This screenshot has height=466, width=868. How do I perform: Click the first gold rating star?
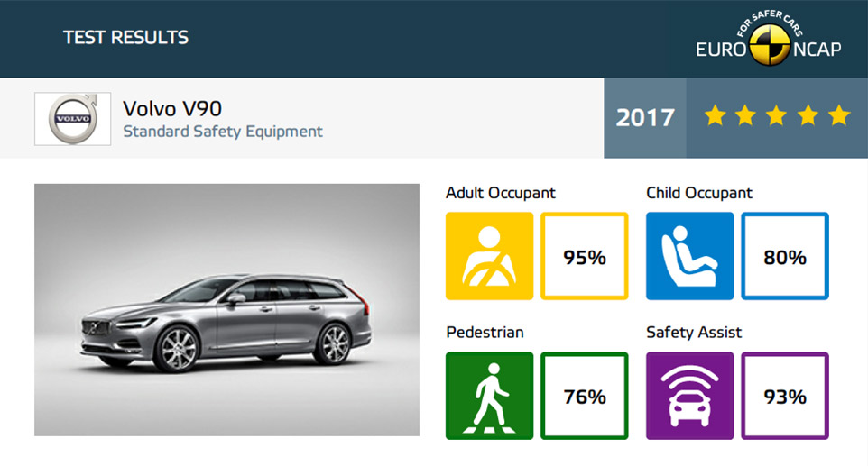click(x=715, y=116)
